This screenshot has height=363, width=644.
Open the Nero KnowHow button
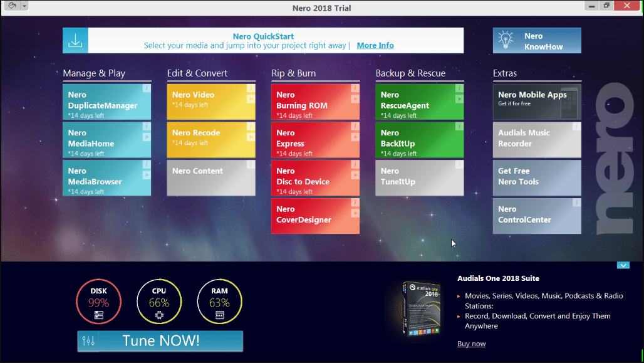[538, 40]
